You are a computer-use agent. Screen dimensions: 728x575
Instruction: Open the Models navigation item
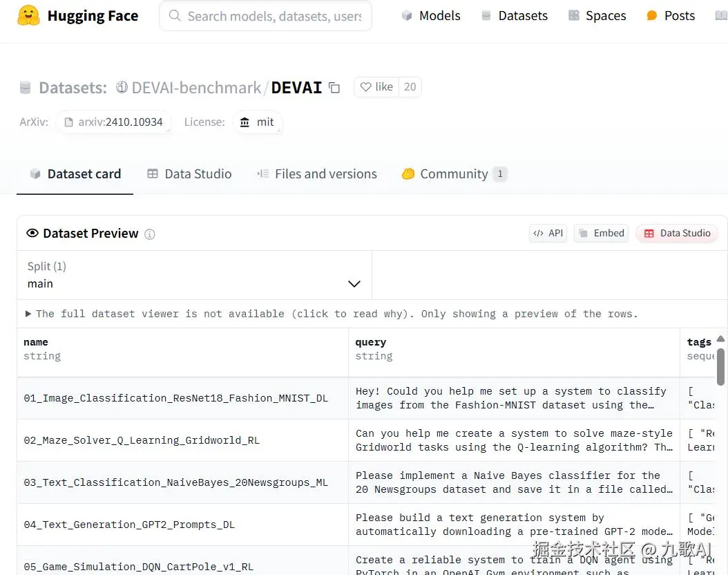click(431, 16)
